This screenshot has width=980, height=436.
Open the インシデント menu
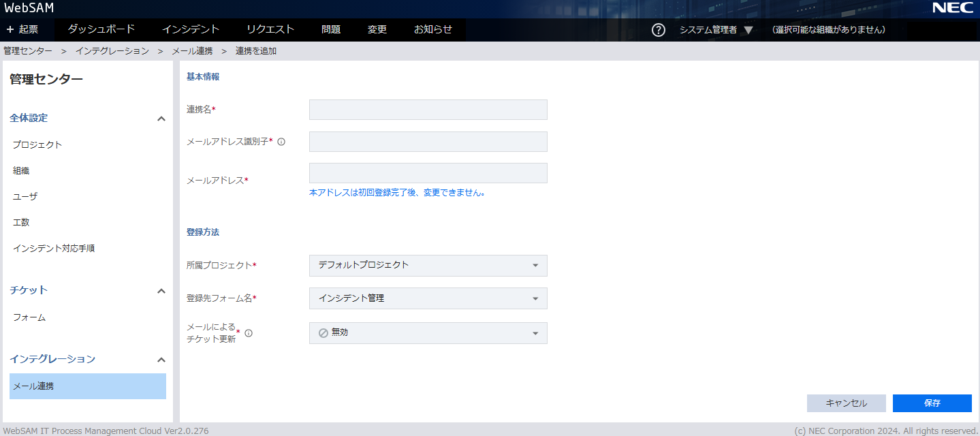click(x=191, y=29)
